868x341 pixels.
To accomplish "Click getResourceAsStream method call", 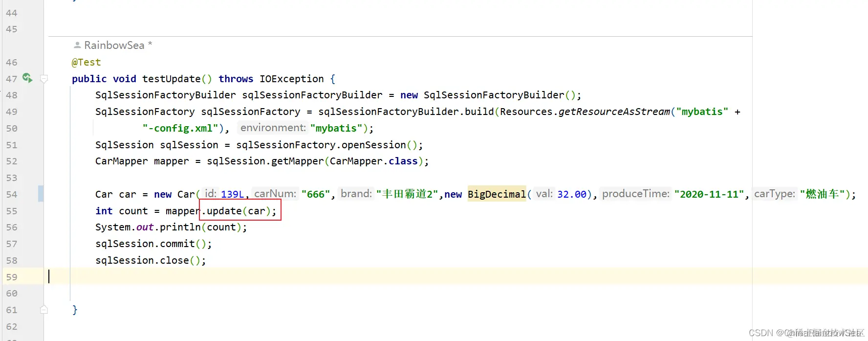I will point(614,112).
